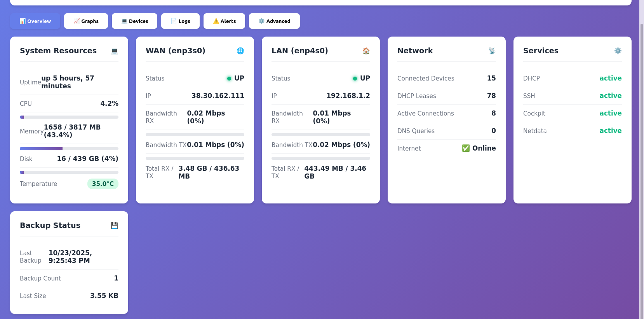The height and width of the screenshot is (319, 644).
Task: Click the WAN IP address 38.30.162.111
Action: (218, 96)
